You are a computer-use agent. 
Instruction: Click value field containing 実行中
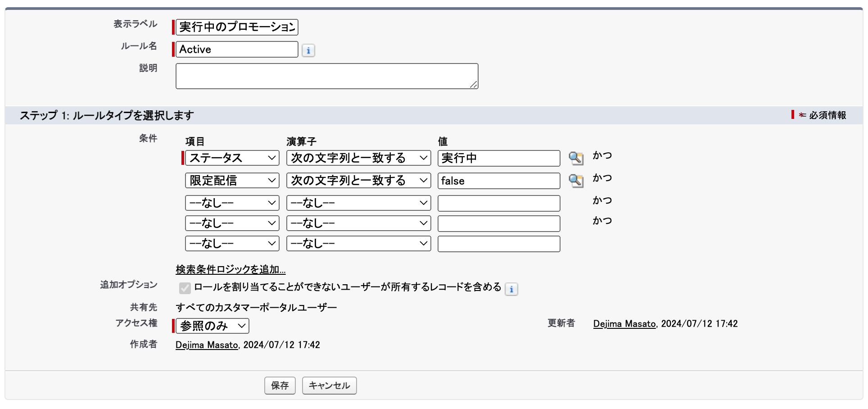tap(499, 158)
